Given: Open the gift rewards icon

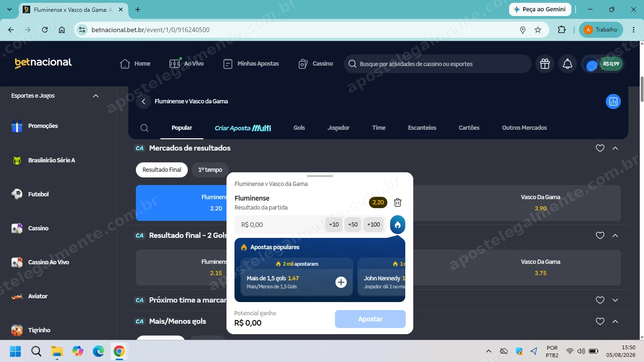Looking at the screenshot, I should coord(545,64).
